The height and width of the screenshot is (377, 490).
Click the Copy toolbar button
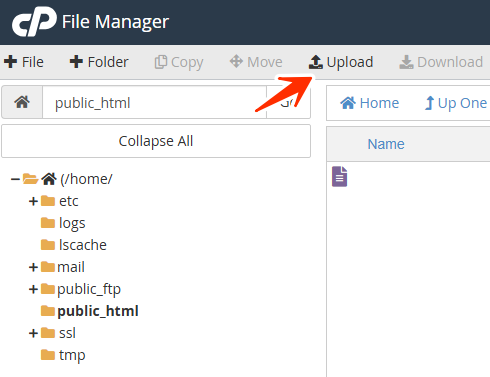click(x=179, y=62)
